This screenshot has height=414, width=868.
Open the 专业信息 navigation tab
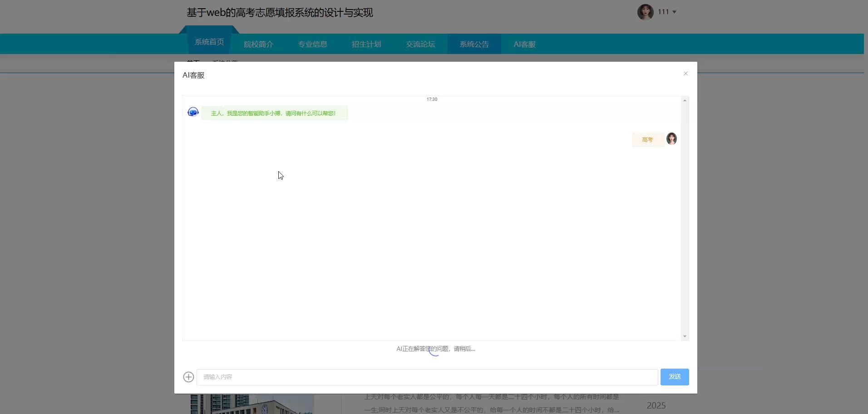click(x=313, y=44)
